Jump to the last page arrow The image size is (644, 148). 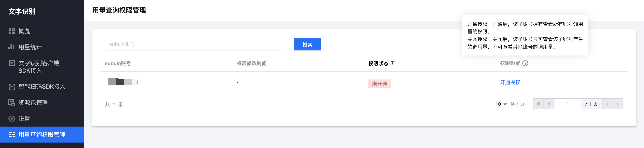pyautogui.click(x=618, y=104)
